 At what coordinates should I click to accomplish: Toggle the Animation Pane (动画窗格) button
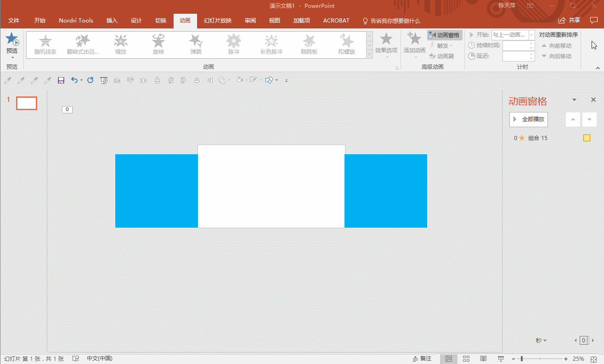[x=445, y=35]
